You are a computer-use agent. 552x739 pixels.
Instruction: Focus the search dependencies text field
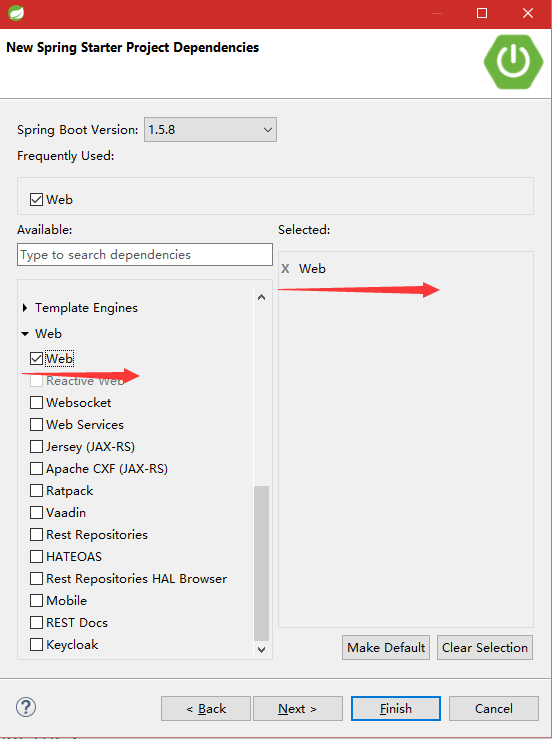tap(145, 255)
